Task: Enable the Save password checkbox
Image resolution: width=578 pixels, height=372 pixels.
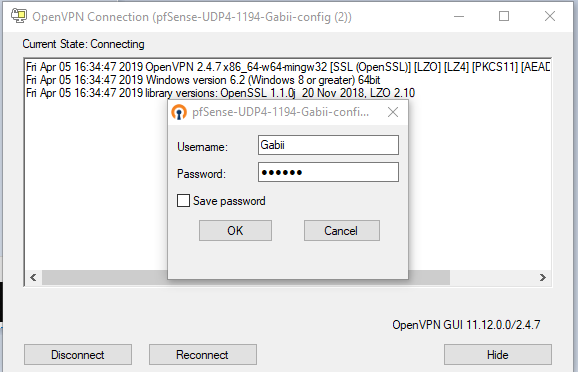Action: click(x=183, y=201)
